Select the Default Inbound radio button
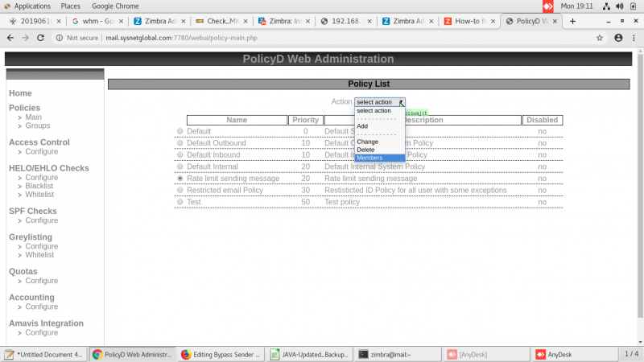Image resolution: width=644 pixels, height=362 pixels. coord(180,154)
